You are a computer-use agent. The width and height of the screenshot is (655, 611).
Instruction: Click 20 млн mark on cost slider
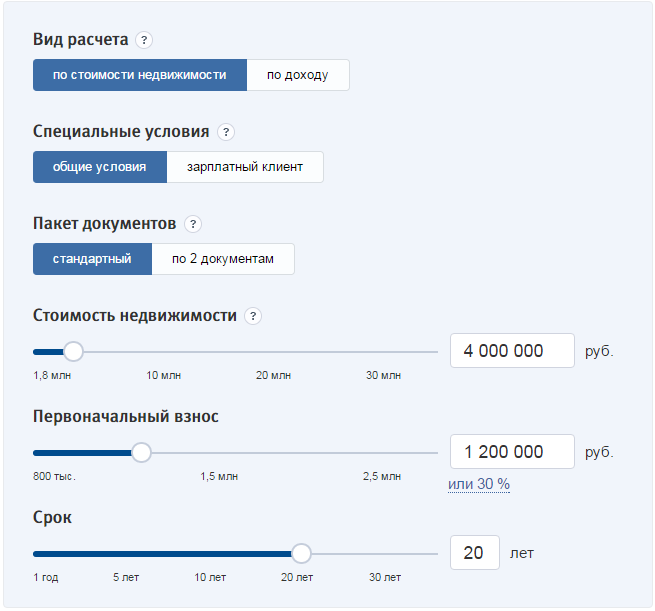pyautogui.click(x=274, y=375)
